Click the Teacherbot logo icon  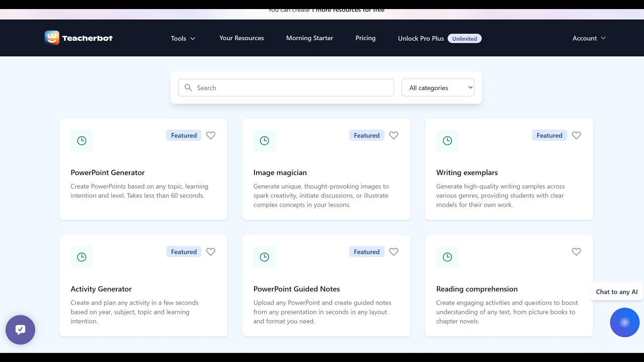(52, 38)
